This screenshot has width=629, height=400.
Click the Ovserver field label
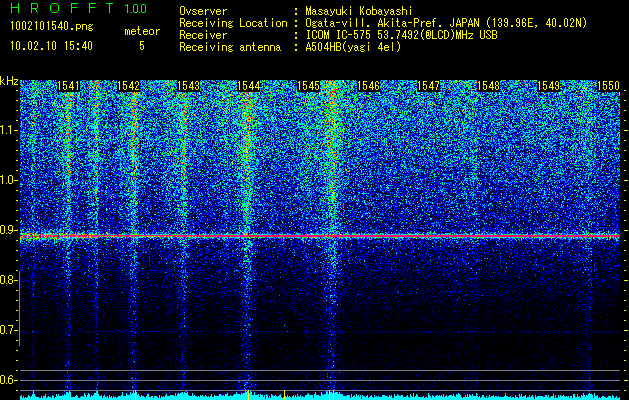point(203,11)
